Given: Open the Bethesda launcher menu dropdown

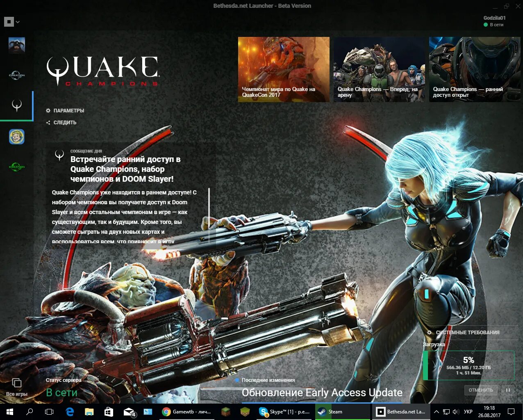Looking at the screenshot, I should 12,22.
